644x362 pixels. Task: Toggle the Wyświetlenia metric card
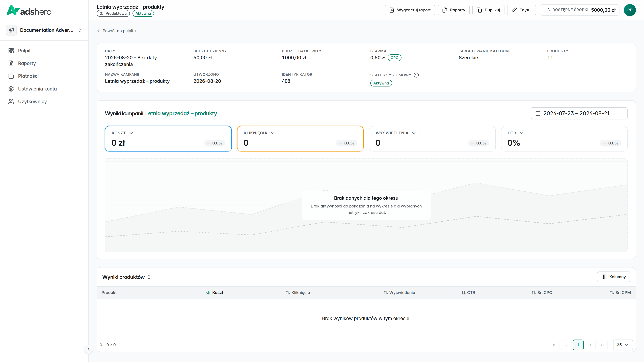432,139
